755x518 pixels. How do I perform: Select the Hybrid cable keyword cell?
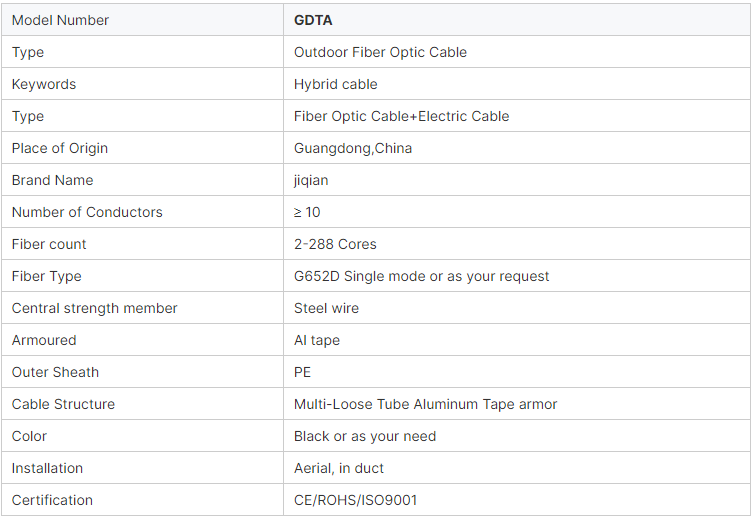point(517,84)
